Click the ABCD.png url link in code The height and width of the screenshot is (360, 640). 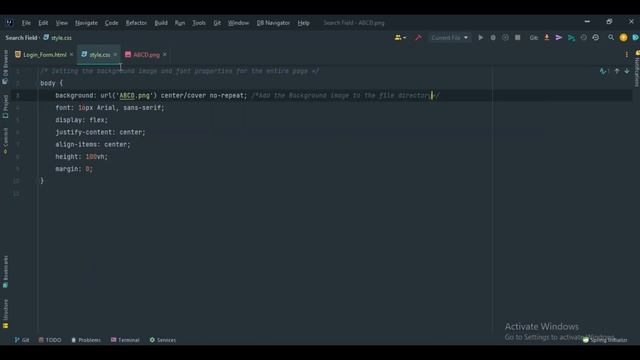click(135, 96)
